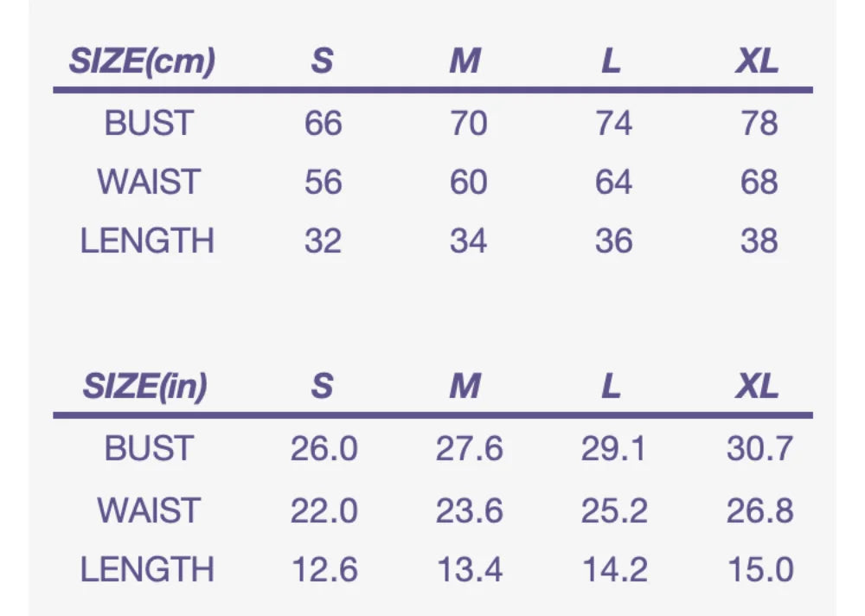Screen dimensions: 865x616
Task: Click the SIZE(in) table header
Action: (145, 386)
